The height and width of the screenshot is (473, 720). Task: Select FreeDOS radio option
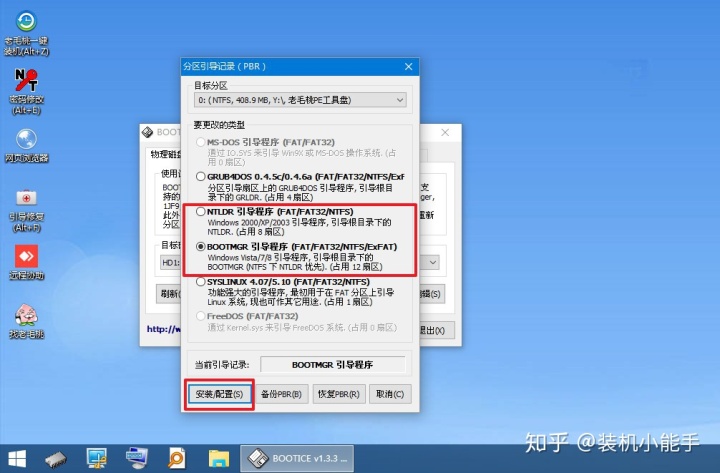point(201,316)
